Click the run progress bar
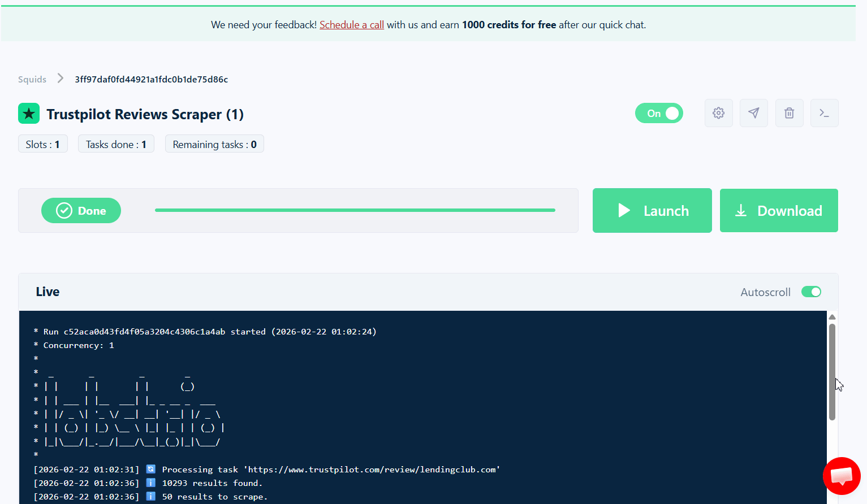 [355, 210]
